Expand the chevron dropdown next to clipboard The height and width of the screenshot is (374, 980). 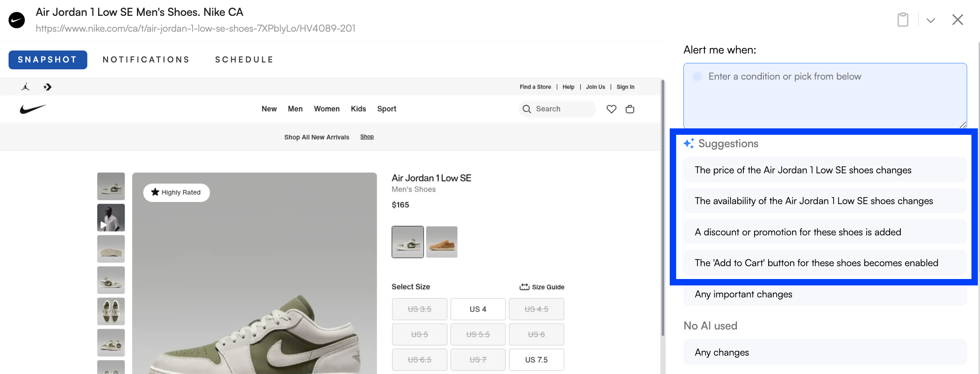[930, 20]
